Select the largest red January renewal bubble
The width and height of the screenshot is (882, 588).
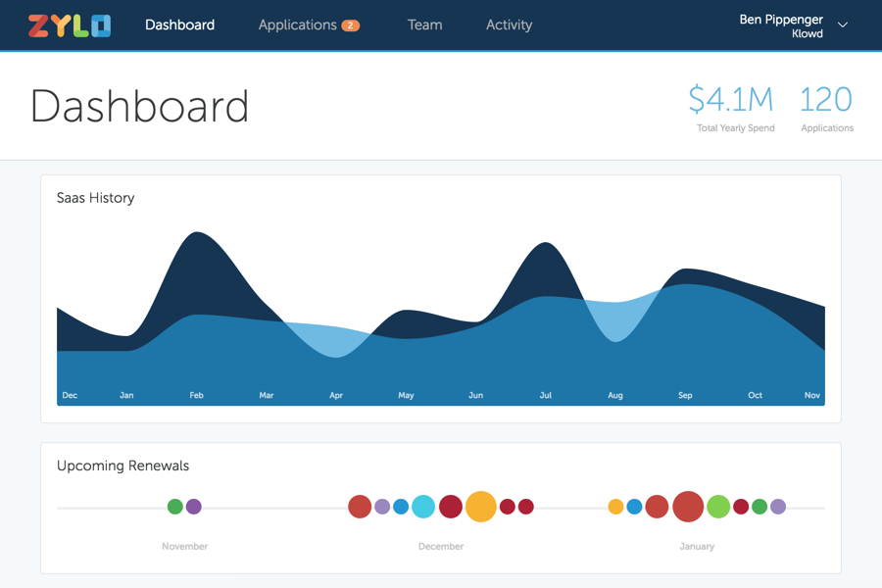[688, 507]
